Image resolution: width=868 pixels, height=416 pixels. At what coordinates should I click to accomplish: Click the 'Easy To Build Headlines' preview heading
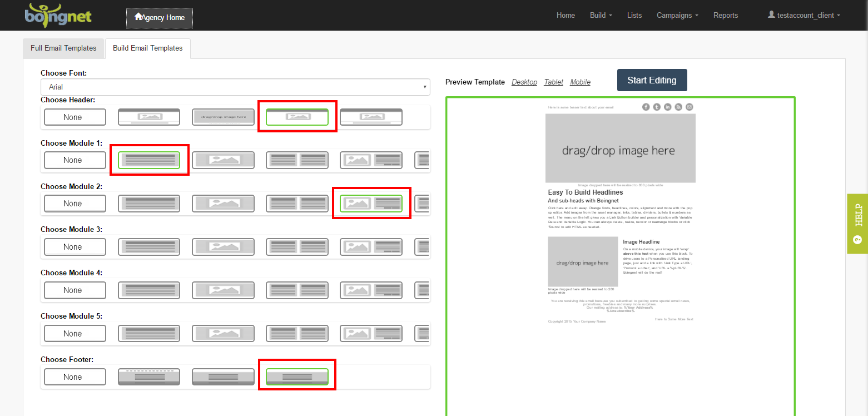[586, 192]
